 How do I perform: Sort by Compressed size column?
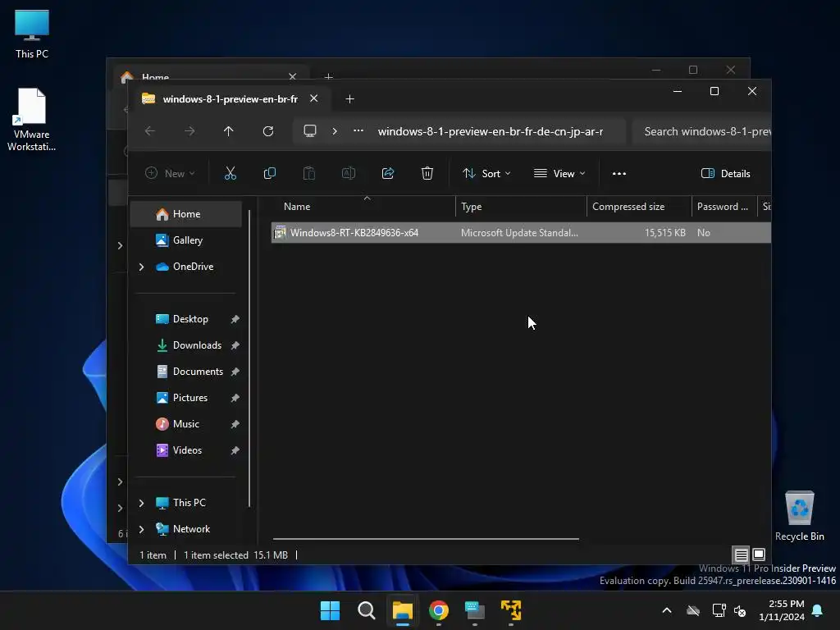639,207
